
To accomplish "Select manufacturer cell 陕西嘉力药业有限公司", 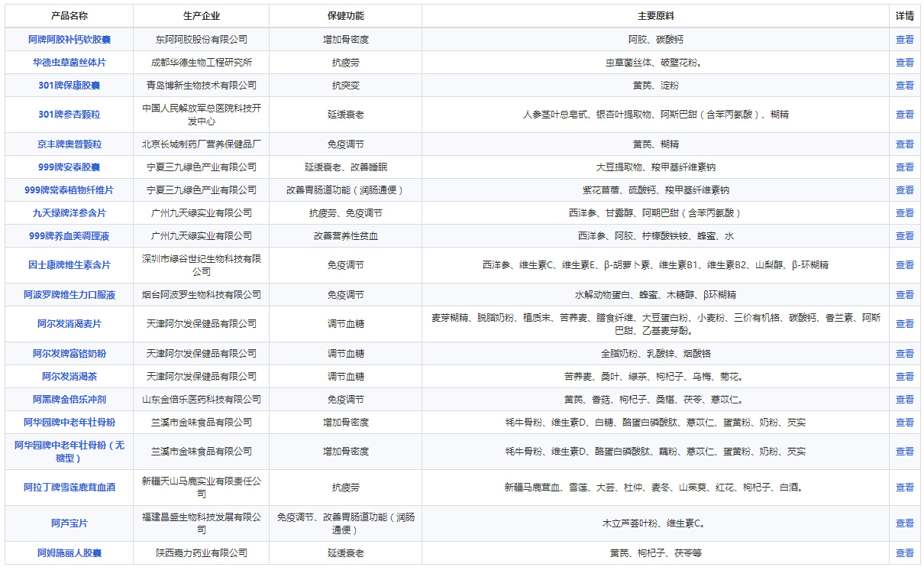I will 202,553.
